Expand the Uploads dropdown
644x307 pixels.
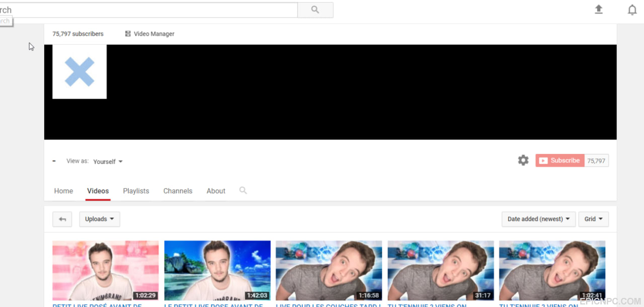pyautogui.click(x=100, y=219)
